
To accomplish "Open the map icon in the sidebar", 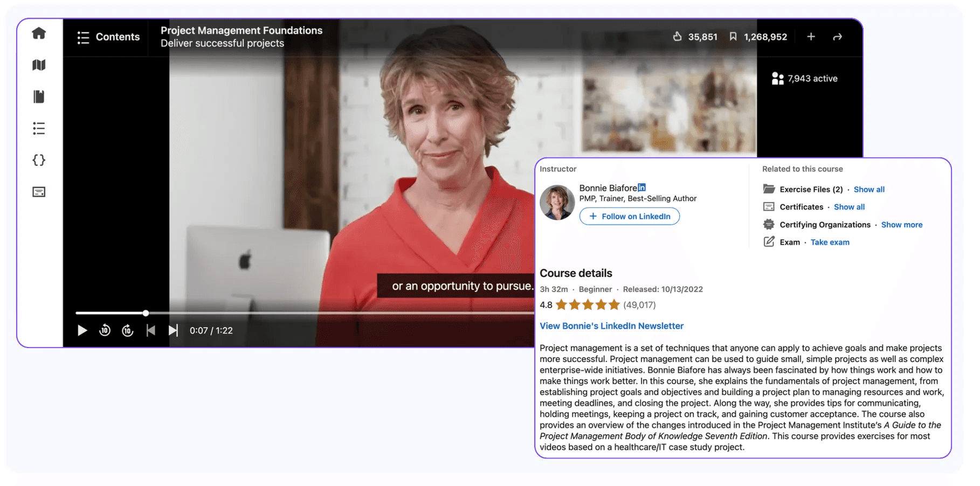I will tap(39, 65).
